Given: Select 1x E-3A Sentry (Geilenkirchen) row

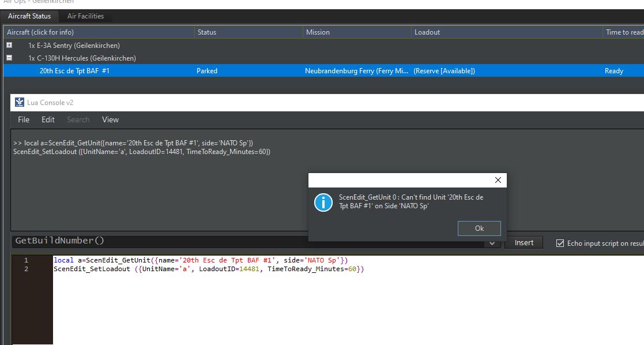Looking at the screenshot, I should [x=74, y=45].
